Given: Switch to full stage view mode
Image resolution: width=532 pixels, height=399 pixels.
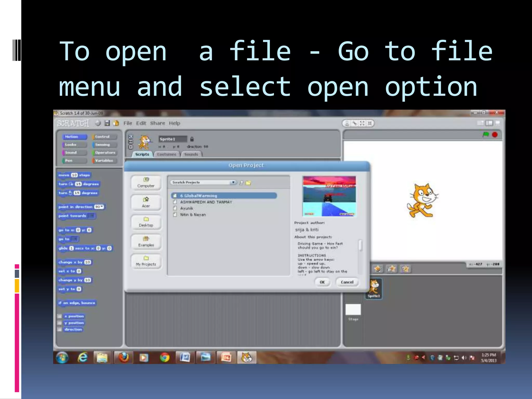Looking at the screenshot, I should click(489, 123).
